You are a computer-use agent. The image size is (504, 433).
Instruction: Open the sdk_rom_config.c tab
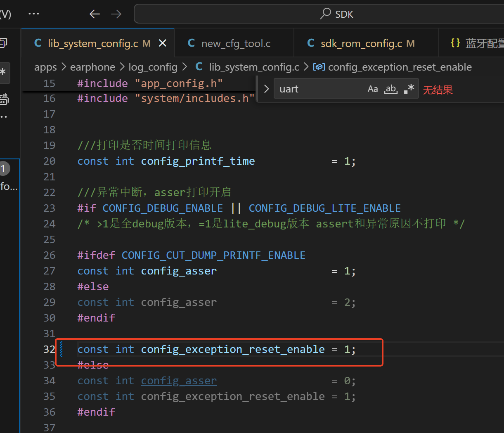point(366,43)
